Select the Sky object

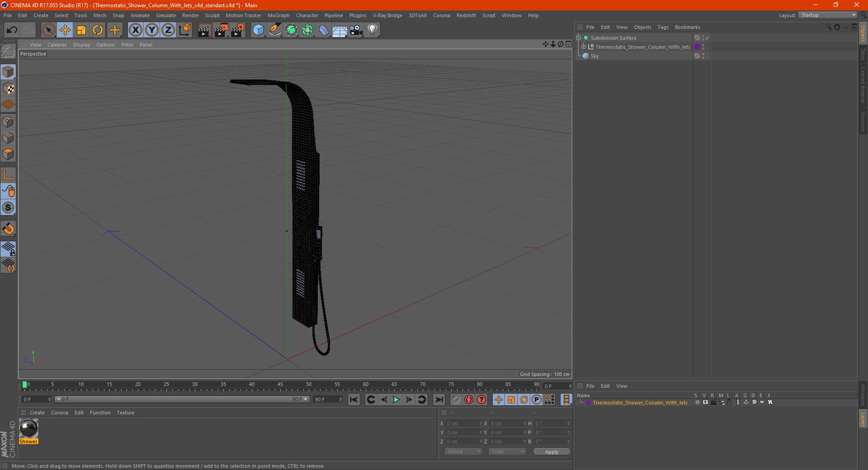[x=594, y=56]
